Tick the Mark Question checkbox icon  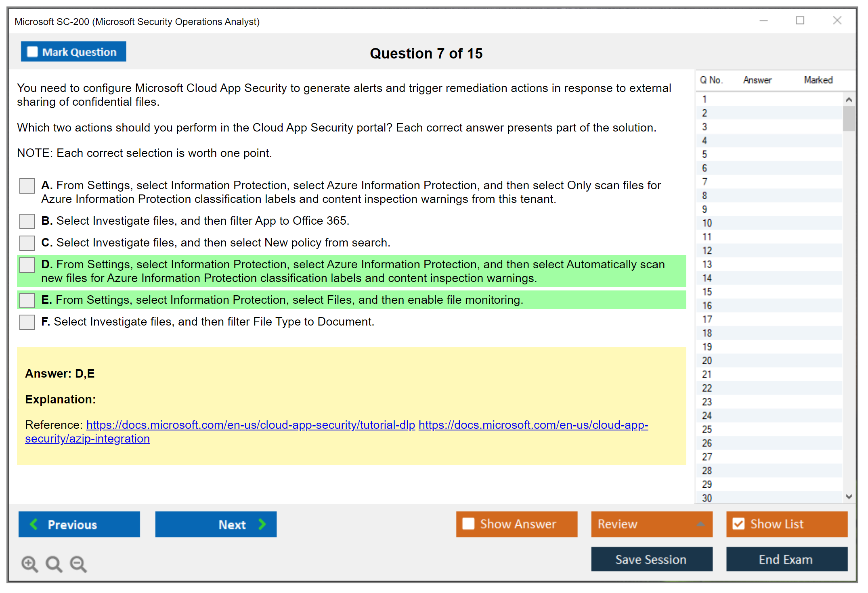tap(32, 52)
